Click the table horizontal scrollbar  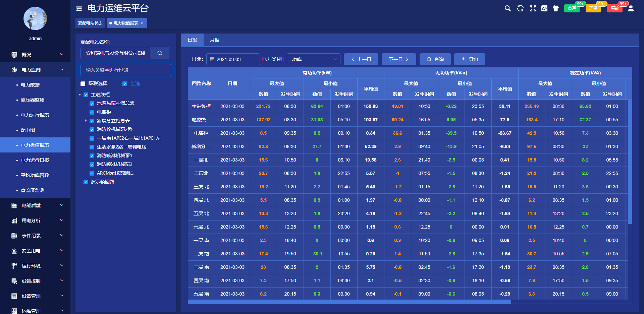click(349, 302)
